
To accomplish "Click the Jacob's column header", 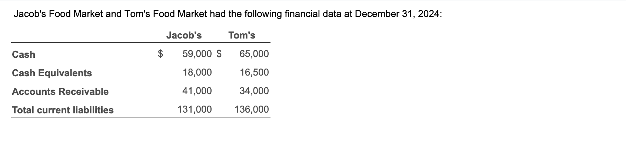I will pos(184,35).
